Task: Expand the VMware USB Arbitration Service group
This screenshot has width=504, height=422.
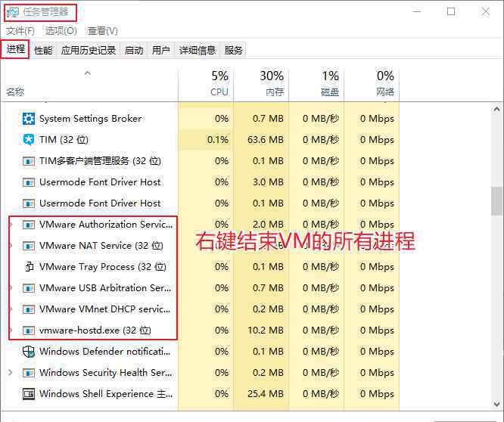Action: click(11, 288)
